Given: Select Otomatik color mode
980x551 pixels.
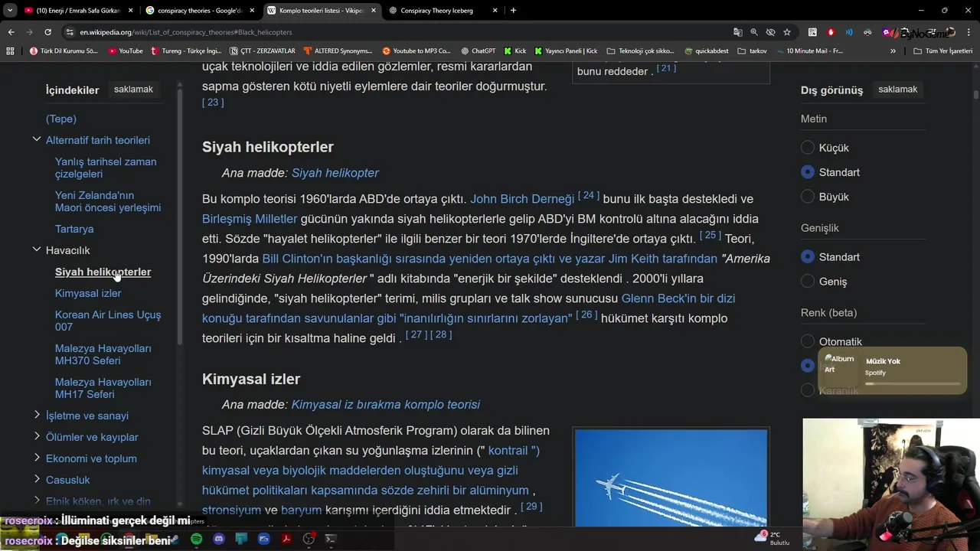Looking at the screenshot, I should click(x=807, y=341).
